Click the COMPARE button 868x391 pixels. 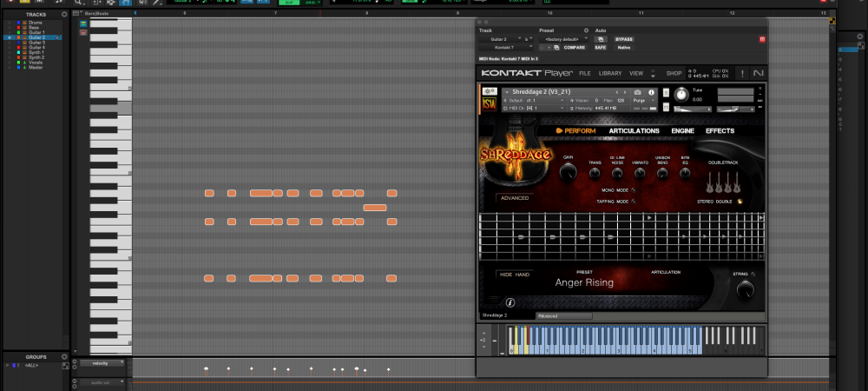click(575, 48)
